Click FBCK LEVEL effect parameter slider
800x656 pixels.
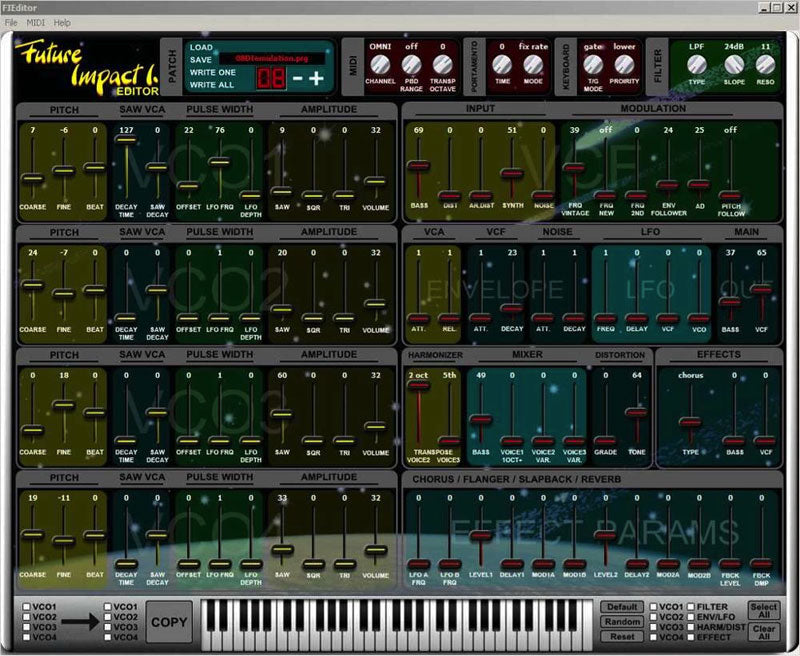pyautogui.click(x=730, y=563)
